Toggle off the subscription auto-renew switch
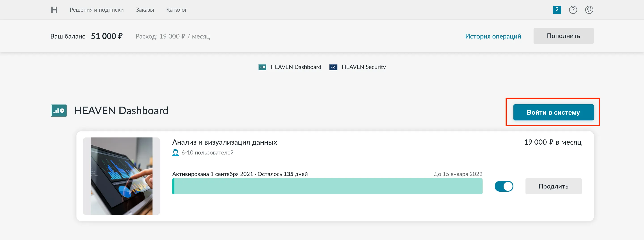 click(504, 186)
